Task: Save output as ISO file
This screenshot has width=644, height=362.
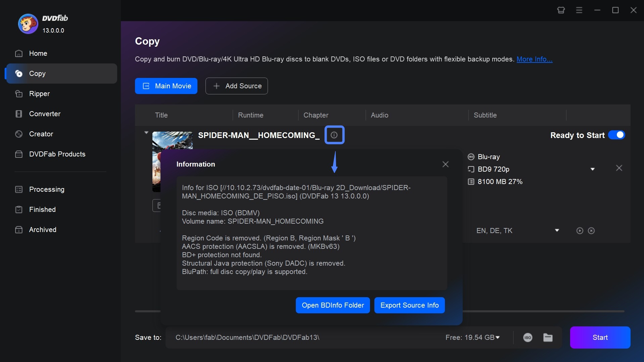Action: (527, 337)
